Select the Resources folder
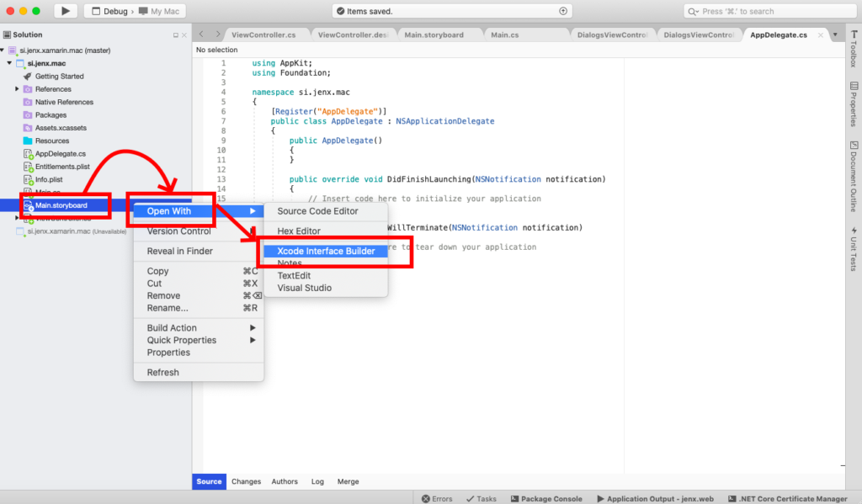The width and height of the screenshot is (862, 504). pos(51,141)
